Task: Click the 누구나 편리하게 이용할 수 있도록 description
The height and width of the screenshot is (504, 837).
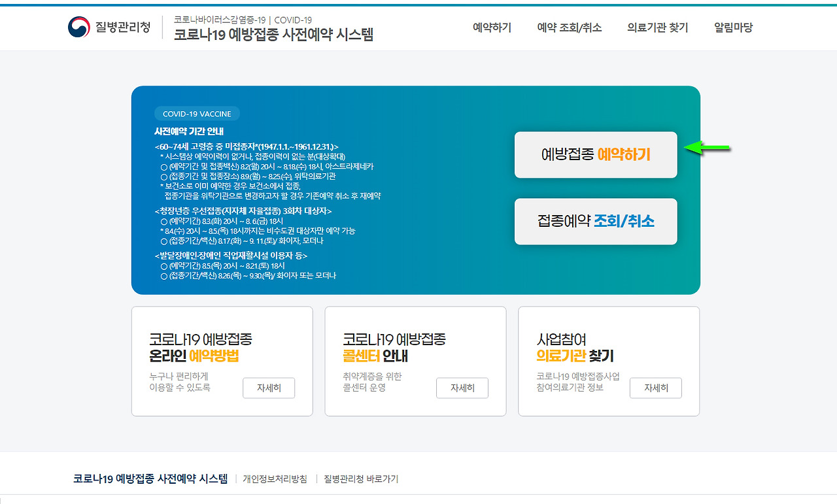Action: pyautogui.click(x=180, y=382)
